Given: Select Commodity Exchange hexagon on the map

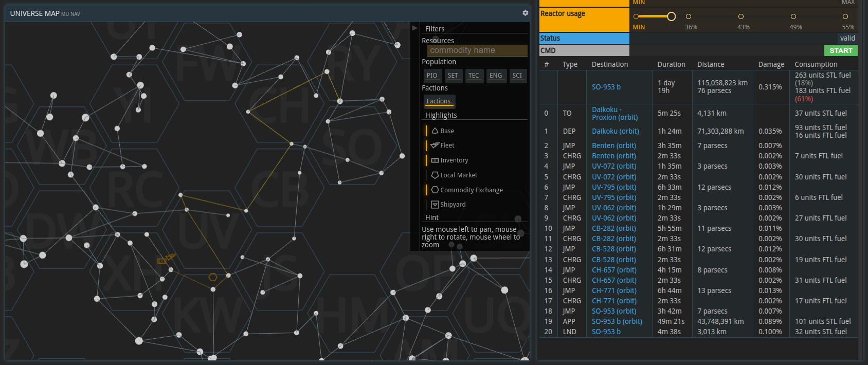Looking at the screenshot, I should (x=212, y=277).
